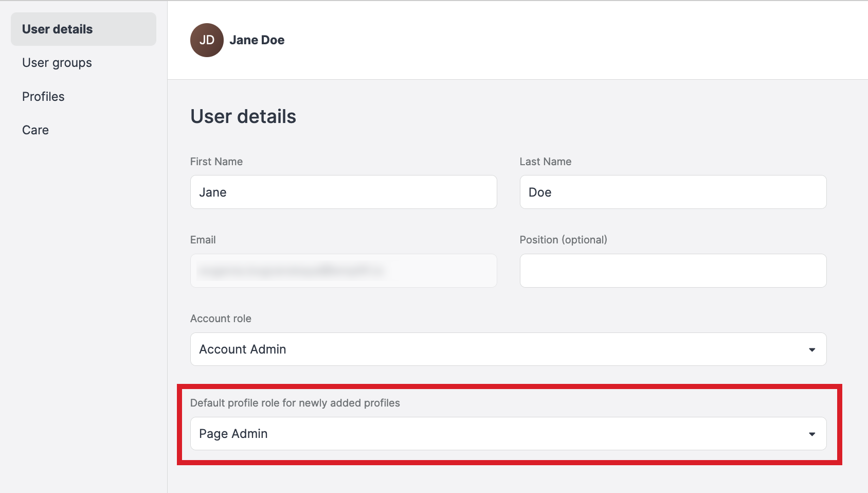Navigate to the "Care" section
This screenshot has width=868, height=493.
35,130
